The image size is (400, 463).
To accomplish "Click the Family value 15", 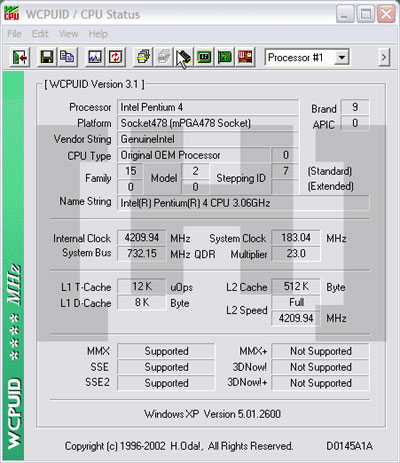I will point(130,171).
